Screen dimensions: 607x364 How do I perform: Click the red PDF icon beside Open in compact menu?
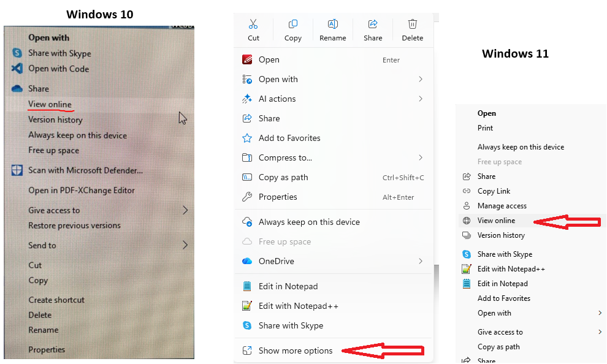pyautogui.click(x=247, y=59)
